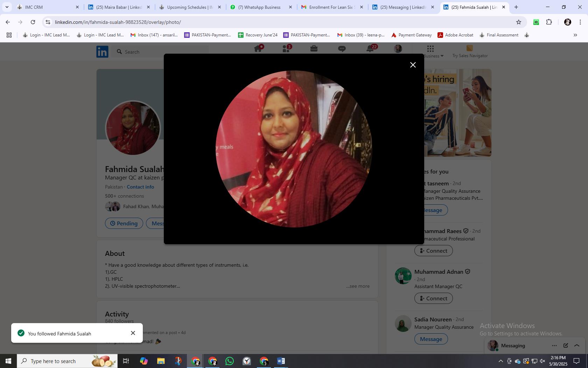
Task: Open Final Assessment bookmark
Action: click(499, 35)
